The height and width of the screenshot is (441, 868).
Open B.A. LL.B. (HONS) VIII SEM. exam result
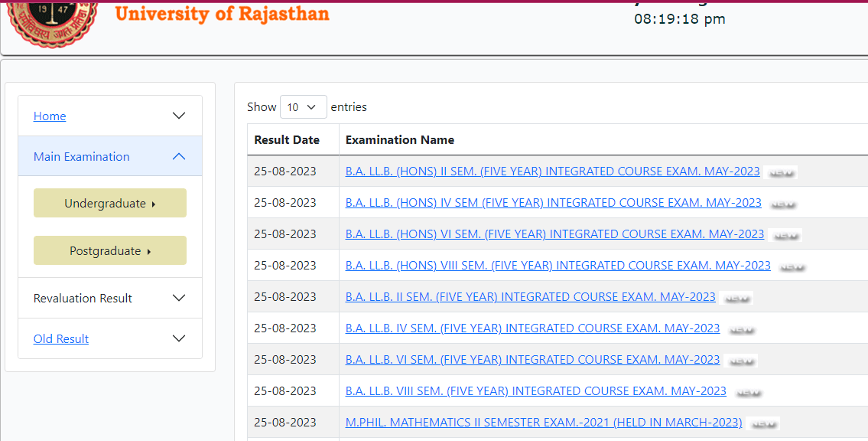pyautogui.click(x=558, y=266)
